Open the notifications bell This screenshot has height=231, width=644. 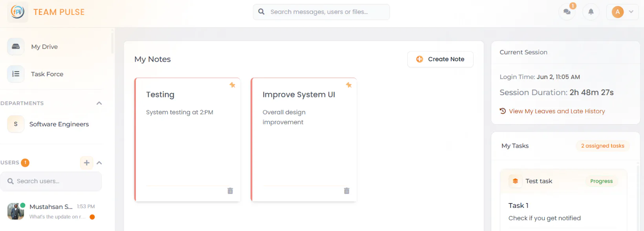(x=591, y=12)
